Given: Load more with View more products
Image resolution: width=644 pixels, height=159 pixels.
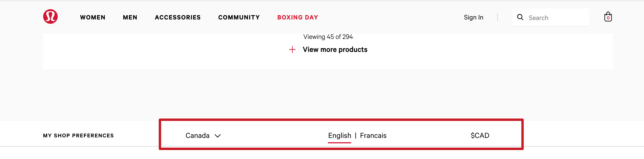Looking at the screenshot, I should coord(335,49).
